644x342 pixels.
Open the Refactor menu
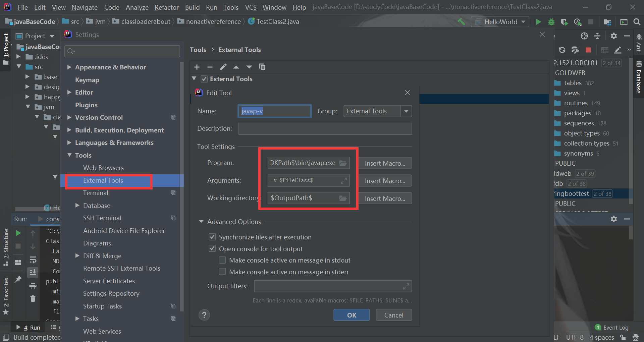[x=166, y=7]
